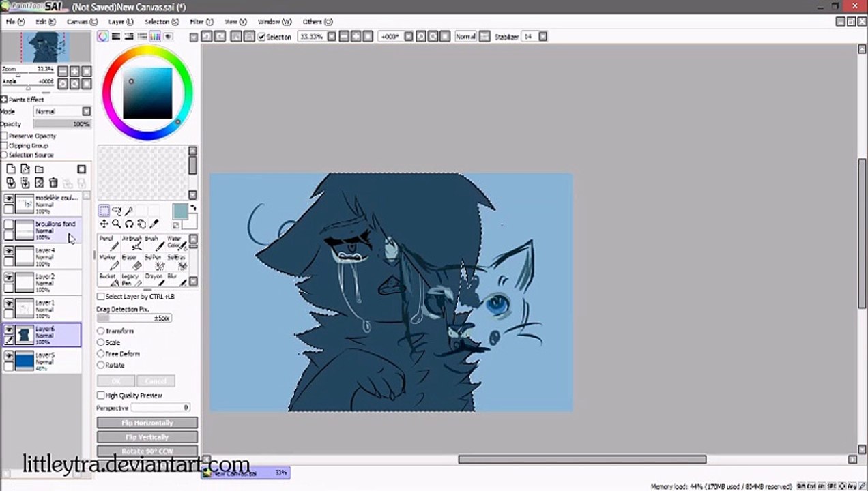
Task: Enable High Quality Preview checkbox
Action: click(101, 396)
